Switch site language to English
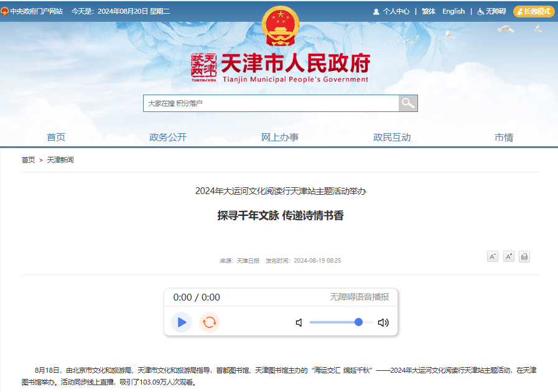 click(x=453, y=11)
